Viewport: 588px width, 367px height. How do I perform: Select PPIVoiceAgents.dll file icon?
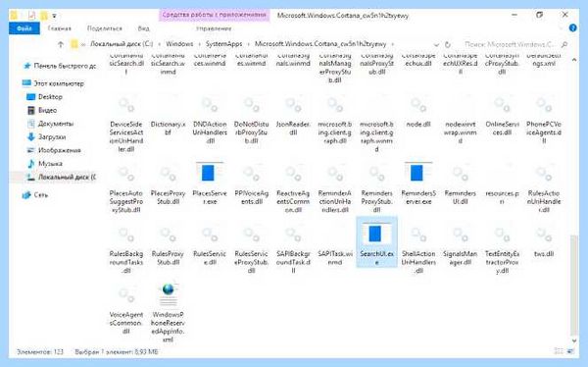(x=251, y=173)
